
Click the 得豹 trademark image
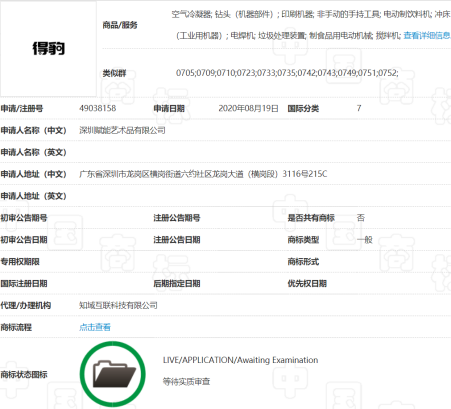(x=48, y=49)
